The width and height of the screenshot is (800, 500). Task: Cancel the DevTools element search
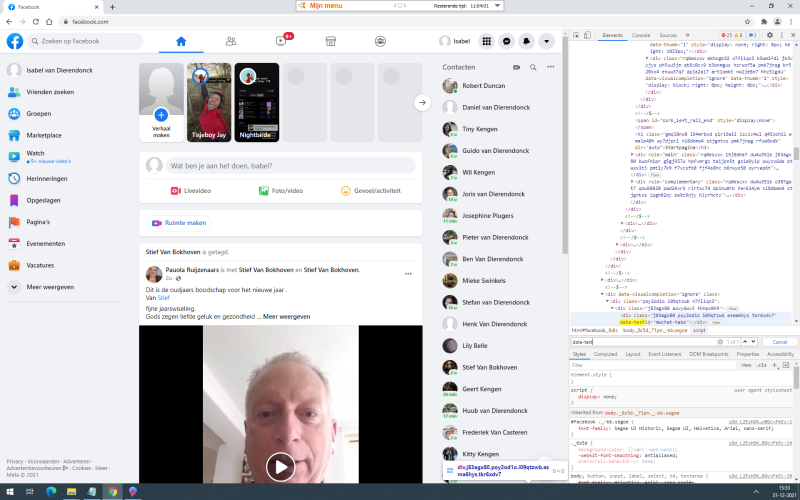tap(775, 342)
